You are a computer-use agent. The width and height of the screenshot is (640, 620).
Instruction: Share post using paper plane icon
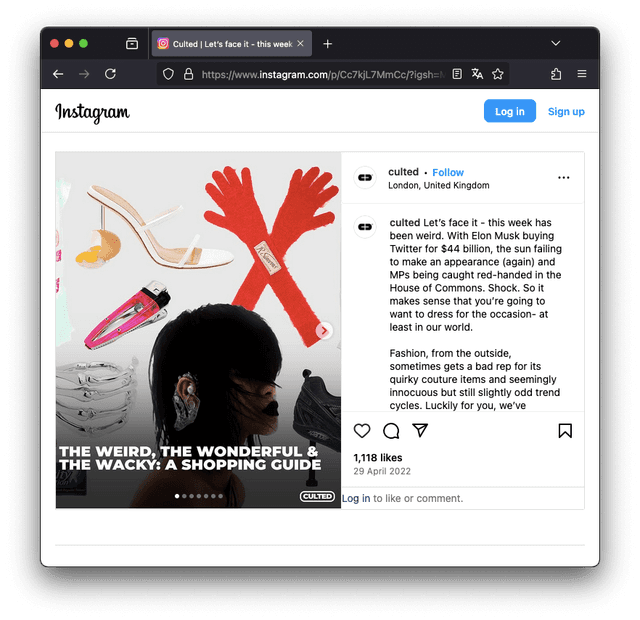420,430
